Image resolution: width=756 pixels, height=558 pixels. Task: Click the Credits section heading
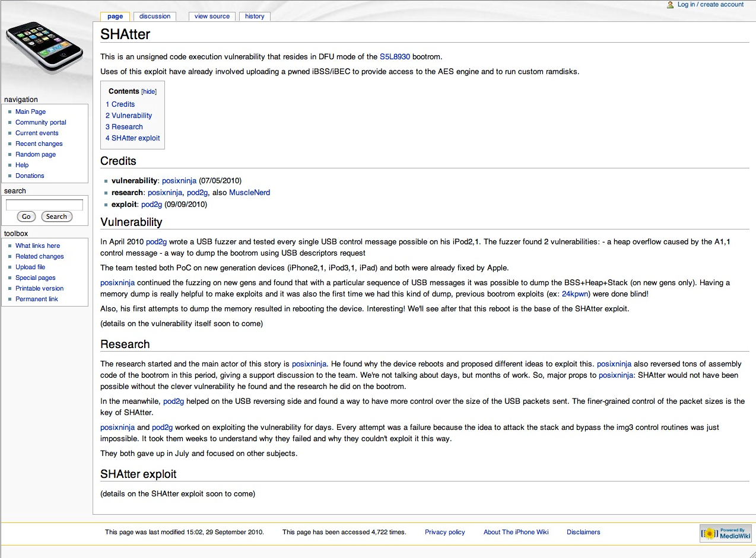pos(118,161)
